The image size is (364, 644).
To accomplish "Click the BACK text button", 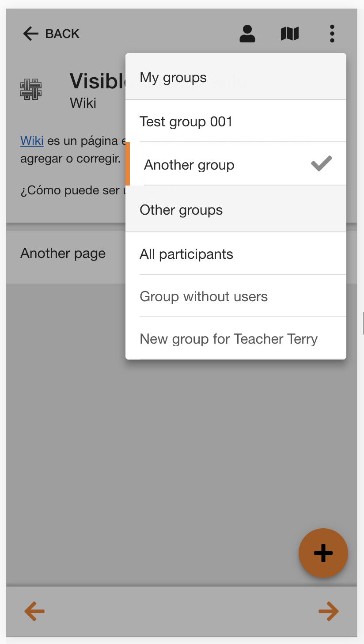I will [62, 34].
